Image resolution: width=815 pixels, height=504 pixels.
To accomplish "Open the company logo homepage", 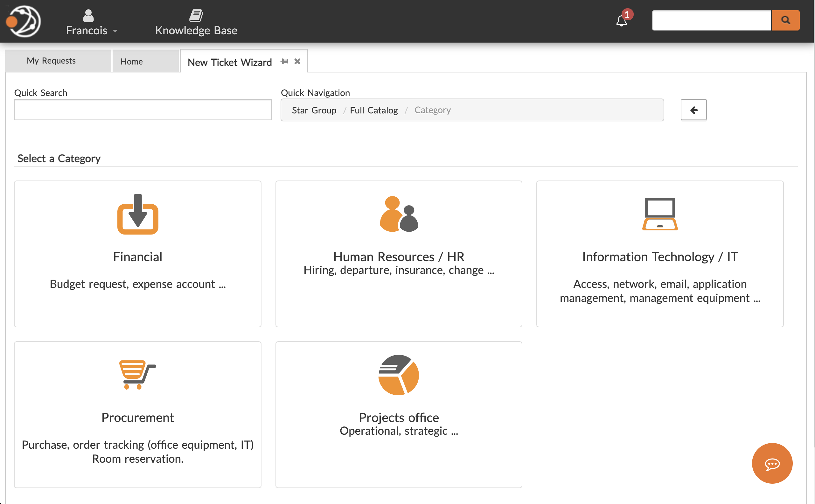I will 22,21.
